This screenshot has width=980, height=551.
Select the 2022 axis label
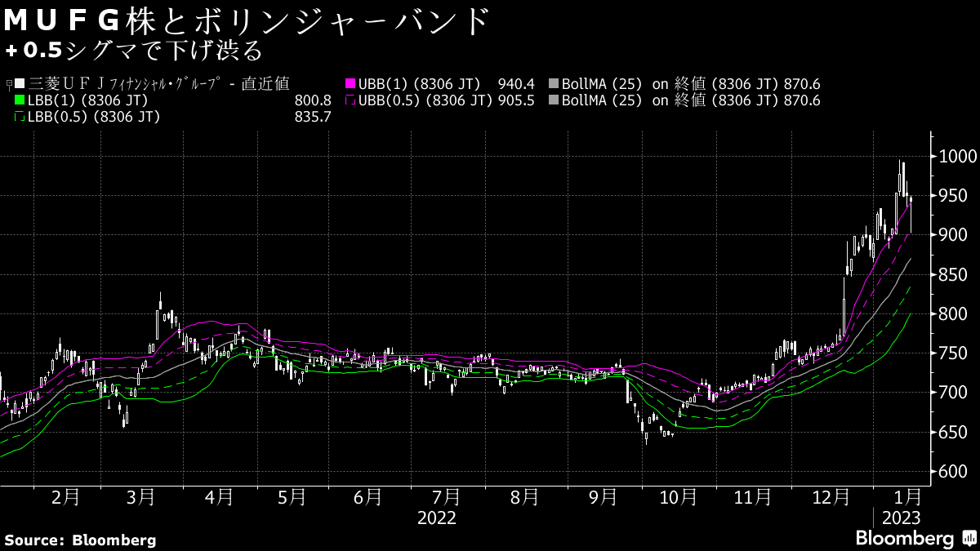(438, 517)
